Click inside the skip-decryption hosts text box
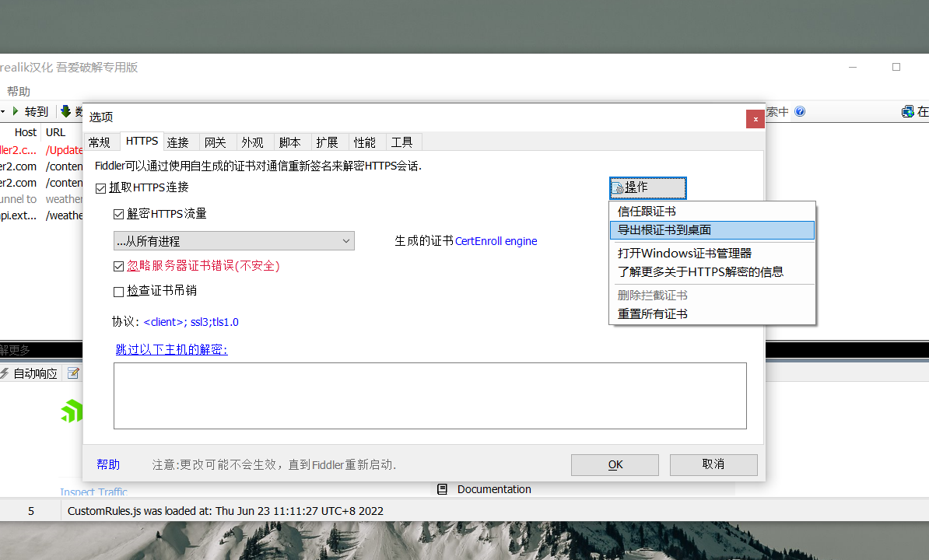Viewport: 929px width, 560px height. coord(429,395)
